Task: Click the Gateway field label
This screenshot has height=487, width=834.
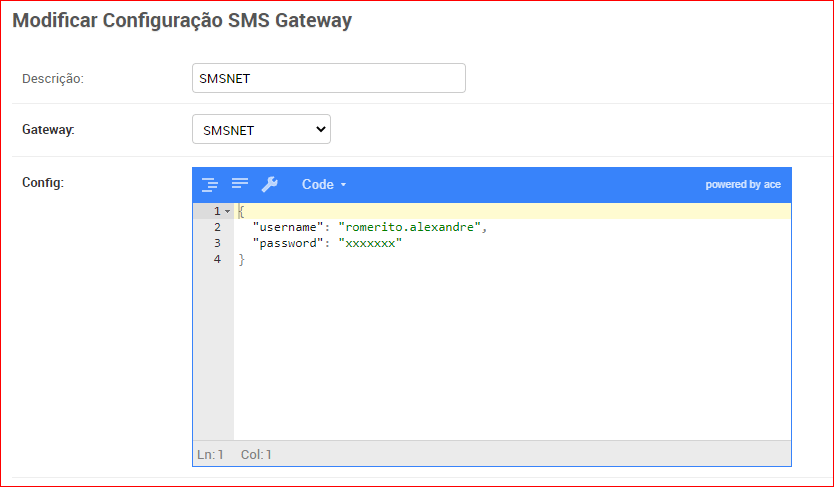Action: tap(48, 130)
